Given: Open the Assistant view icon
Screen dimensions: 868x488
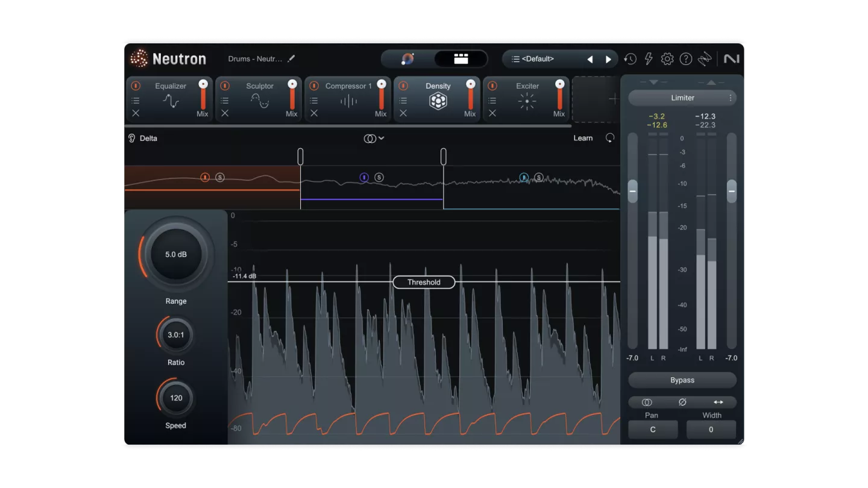Looking at the screenshot, I should point(408,59).
